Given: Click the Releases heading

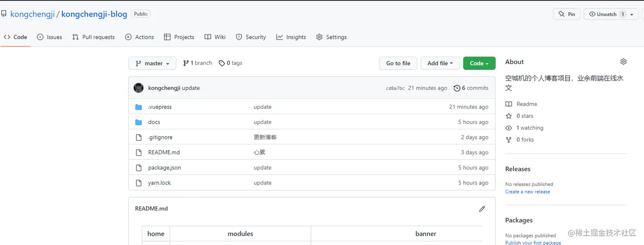Looking at the screenshot, I should pos(517,169).
